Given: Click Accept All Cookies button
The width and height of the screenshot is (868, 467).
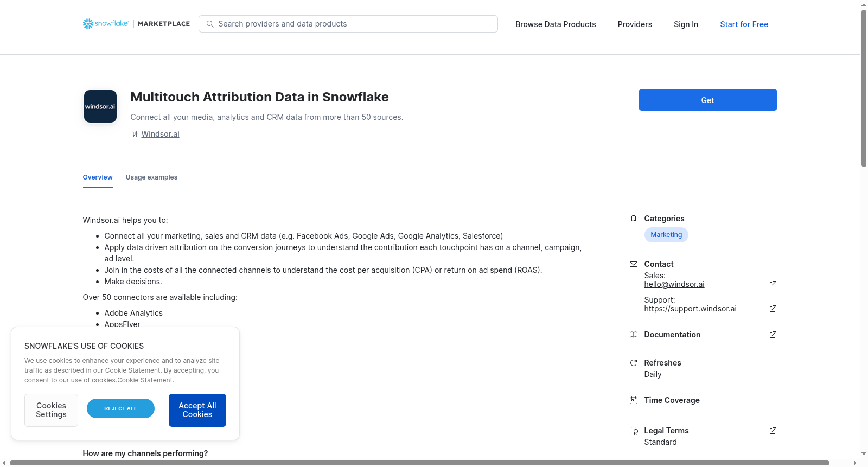Looking at the screenshot, I should pos(197,410).
